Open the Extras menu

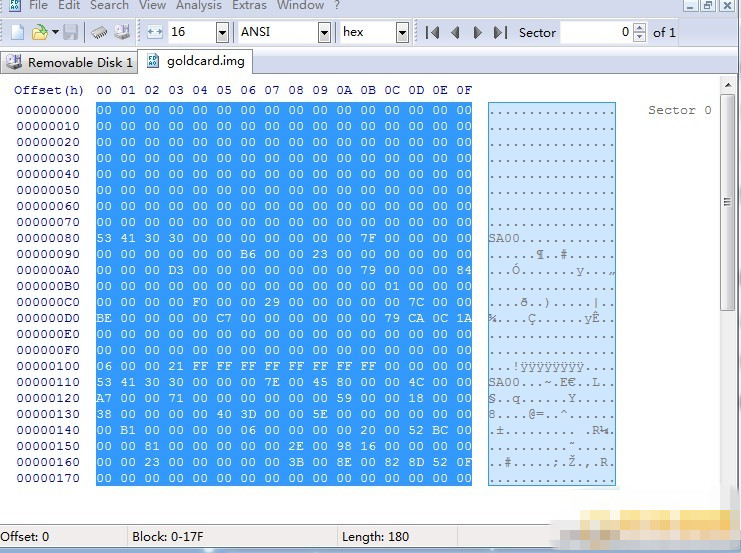249,5
